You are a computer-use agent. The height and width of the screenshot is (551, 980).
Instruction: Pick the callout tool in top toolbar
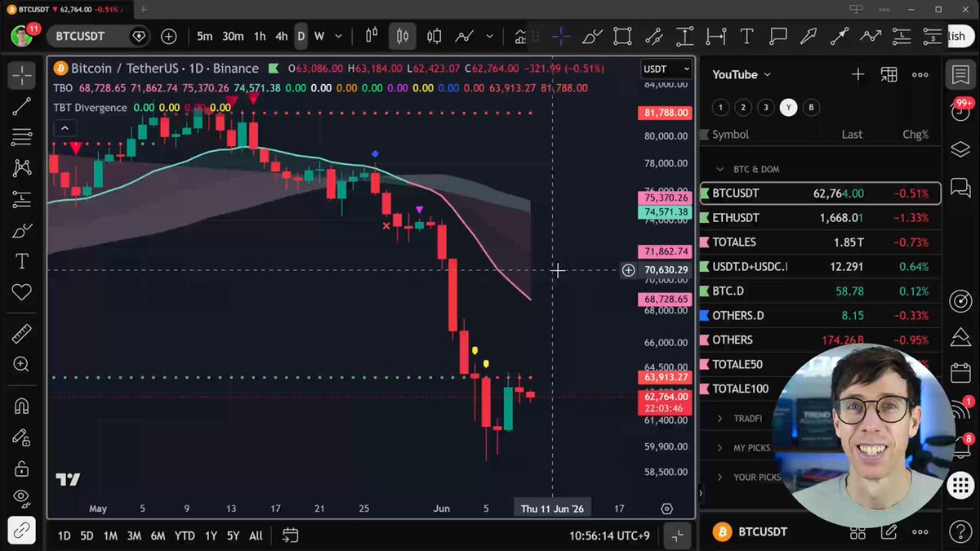[x=777, y=36]
